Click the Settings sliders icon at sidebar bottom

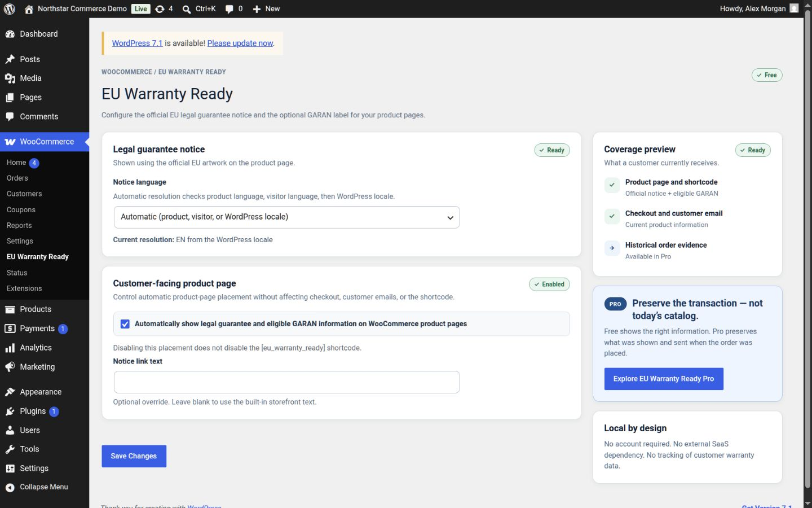[10, 468]
